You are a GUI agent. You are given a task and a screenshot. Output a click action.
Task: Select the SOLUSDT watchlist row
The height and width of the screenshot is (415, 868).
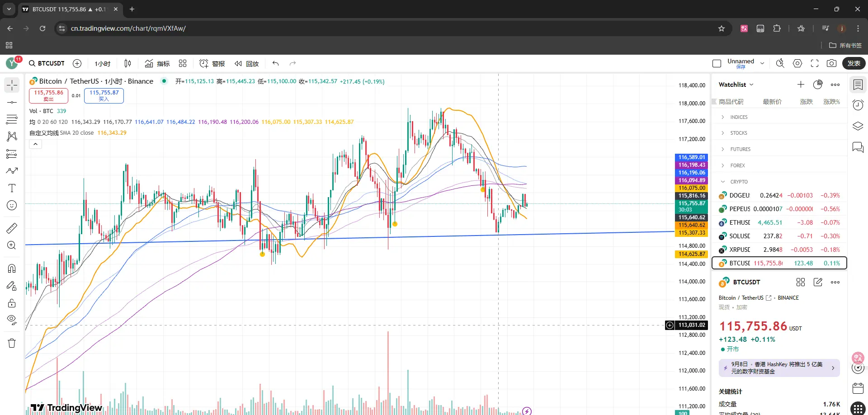click(779, 236)
